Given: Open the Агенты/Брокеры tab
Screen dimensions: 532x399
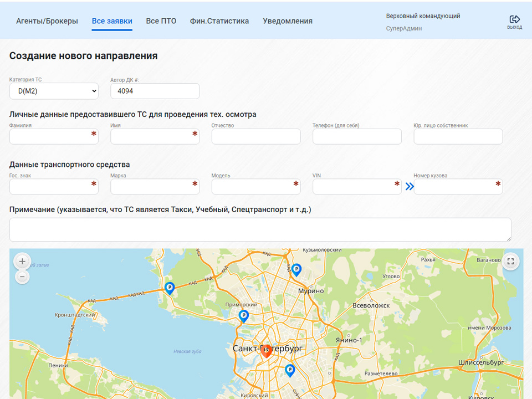Looking at the screenshot, I should tap(47, 21).
